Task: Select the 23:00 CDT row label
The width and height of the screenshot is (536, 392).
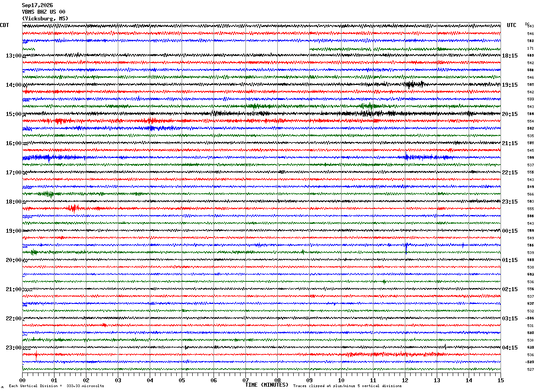Action: (13, 348)
